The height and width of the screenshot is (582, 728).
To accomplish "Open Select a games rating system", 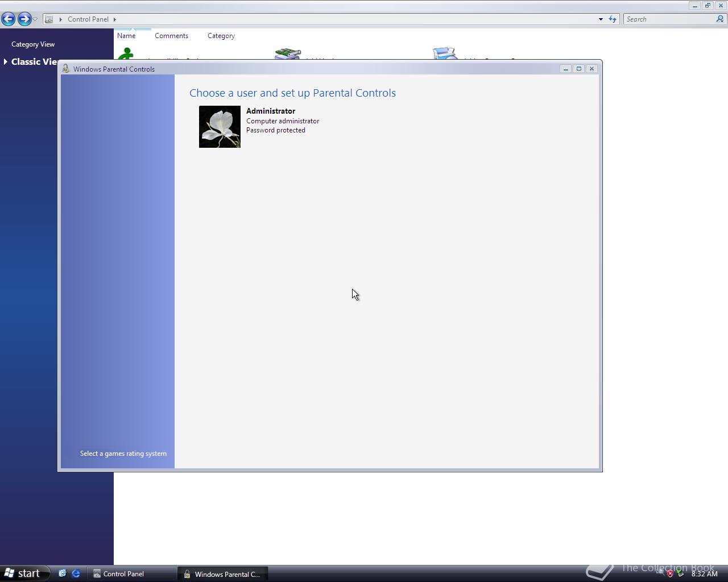I will click(x=123, y=454).
